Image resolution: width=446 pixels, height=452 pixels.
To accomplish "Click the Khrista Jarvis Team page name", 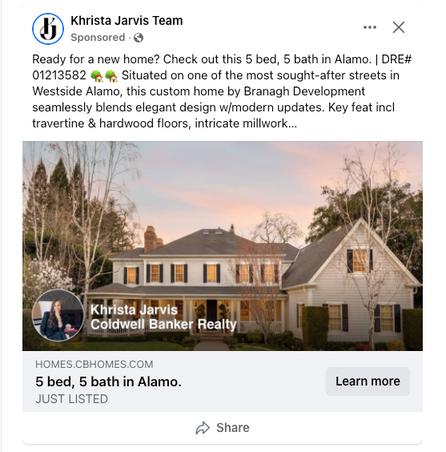I will tap(127, 21).
